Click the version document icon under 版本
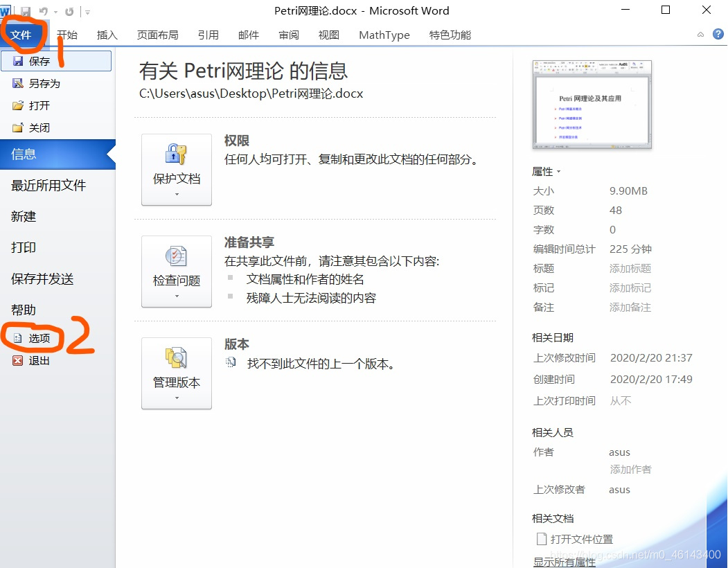728x568 pixels. (x=231, y=362)
